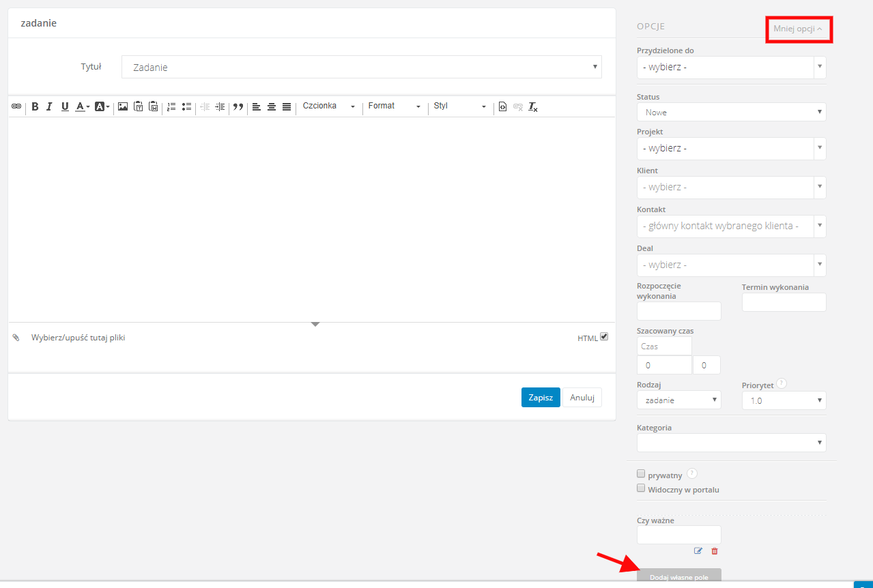Edit the Czy ważne field via pencil icon
873x588 pixels.
tap(698, 550)
